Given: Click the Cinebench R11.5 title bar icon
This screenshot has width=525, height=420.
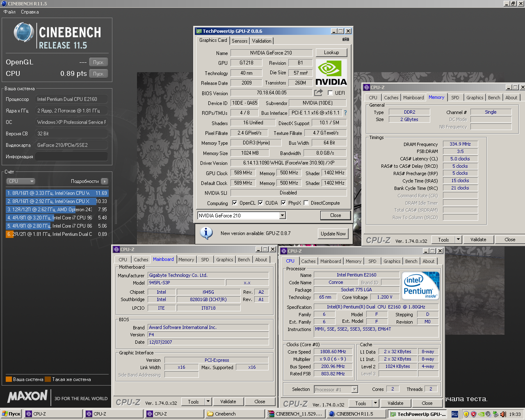Looking at the screenshot, I should click(x=4, y=3).
